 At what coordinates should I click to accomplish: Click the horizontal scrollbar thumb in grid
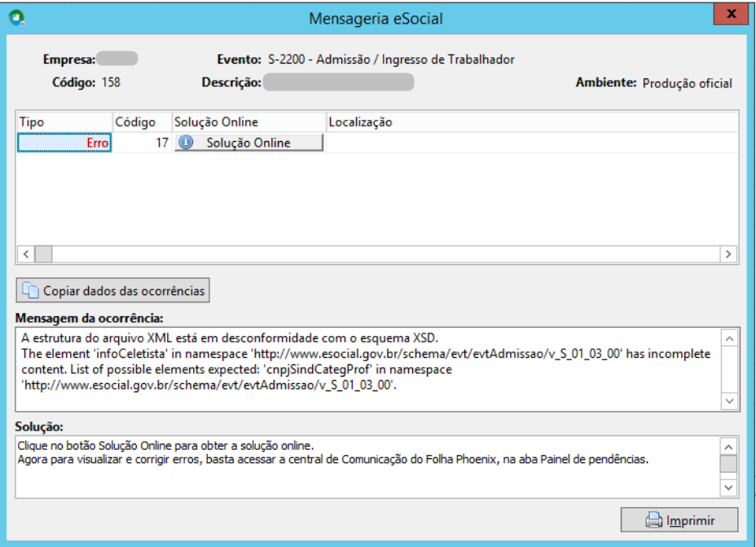point(43,254)
